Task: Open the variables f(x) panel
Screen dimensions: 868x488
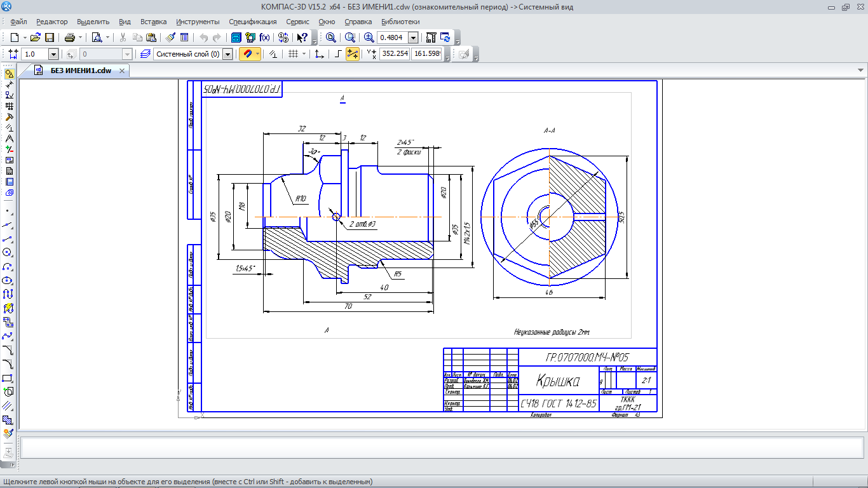Action: (264, 37)
